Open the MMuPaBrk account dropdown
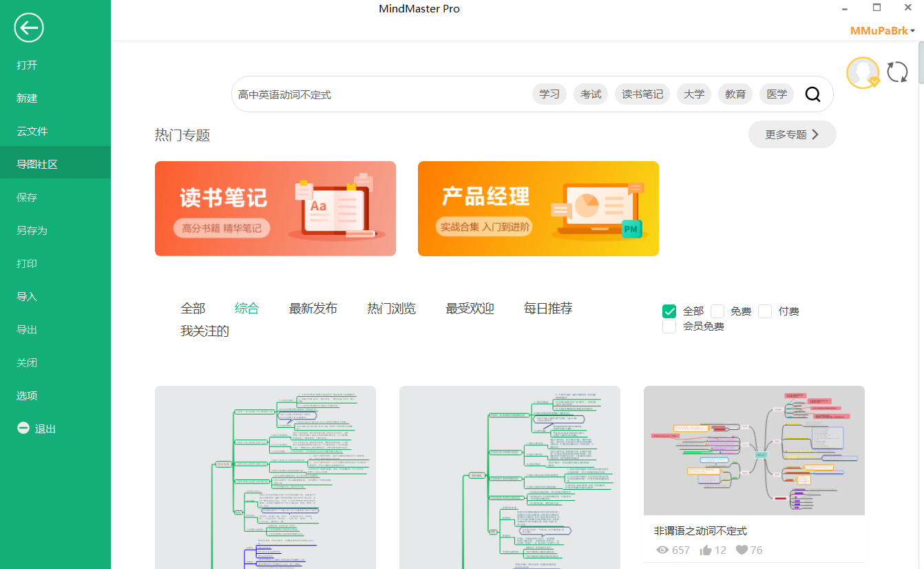 [882, 31]
